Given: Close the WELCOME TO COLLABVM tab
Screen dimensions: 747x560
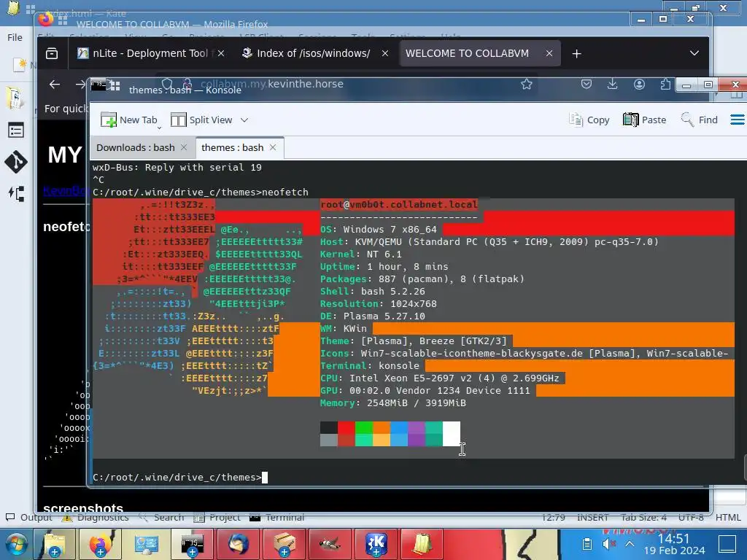Looking at the screenshot, I should 549,53.
